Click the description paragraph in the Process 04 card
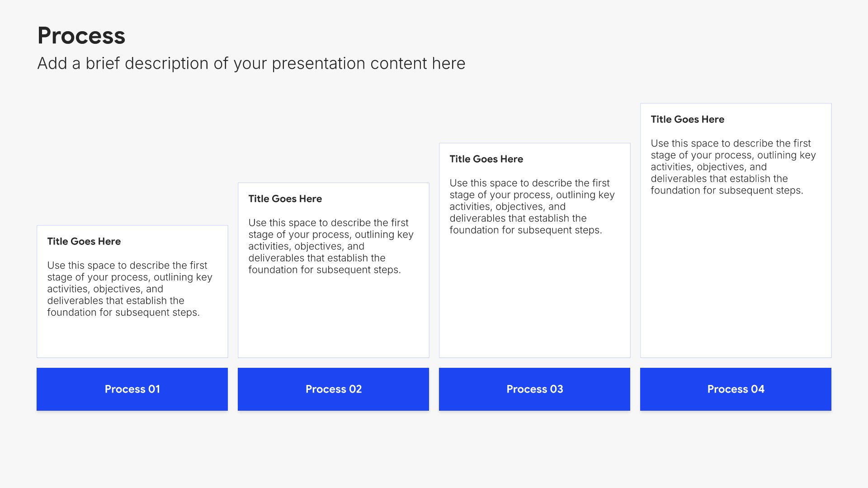 pos(733,167)
